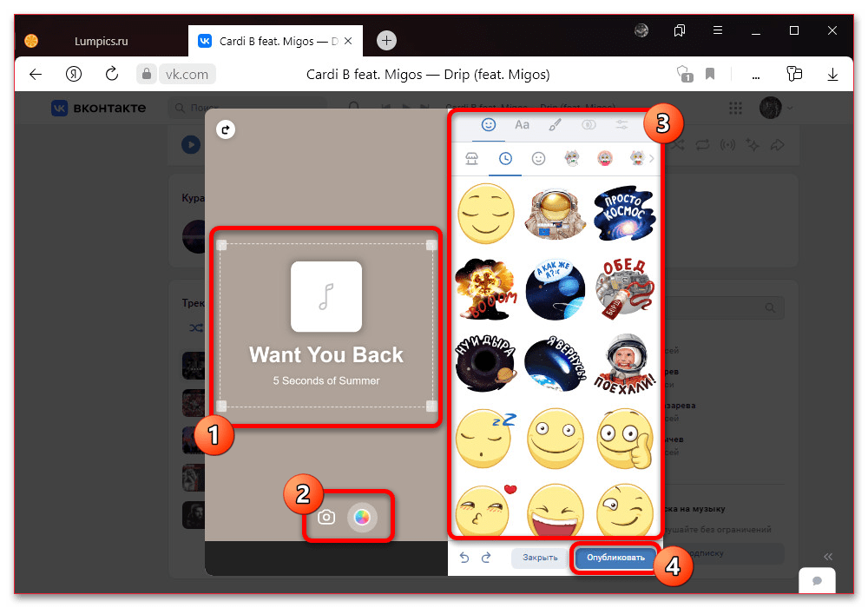The image size is (868, 608).
Task: Open the VK chat bubble widget
Action: (x=817, y=580)
